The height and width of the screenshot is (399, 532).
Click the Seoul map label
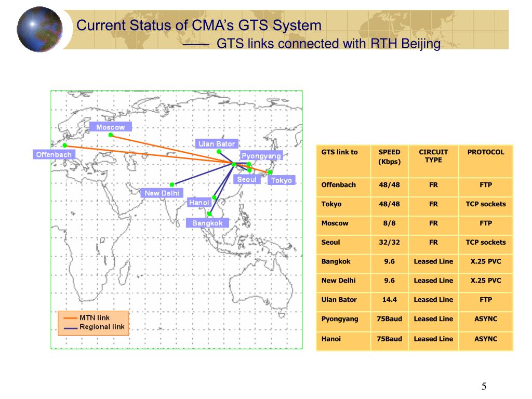247,179
